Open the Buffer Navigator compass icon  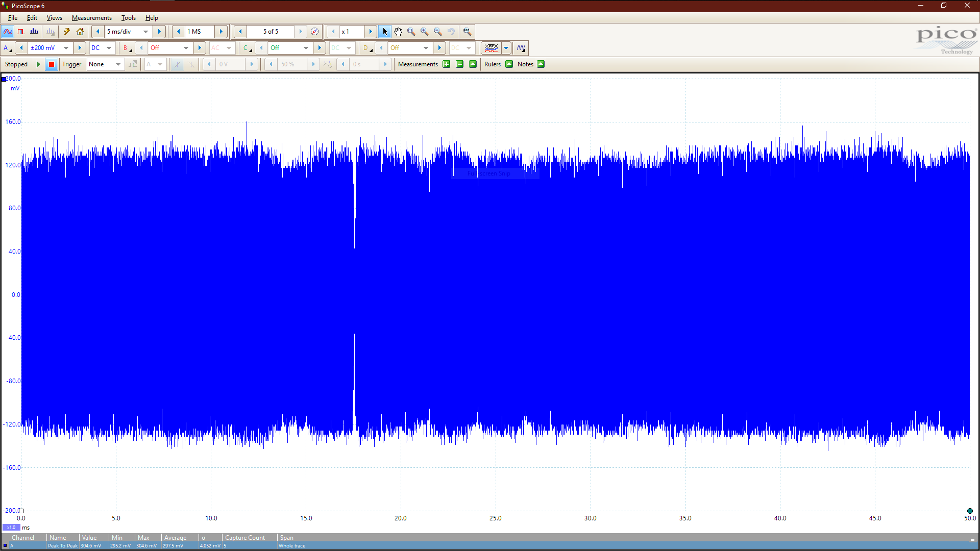tap(315, 32)
